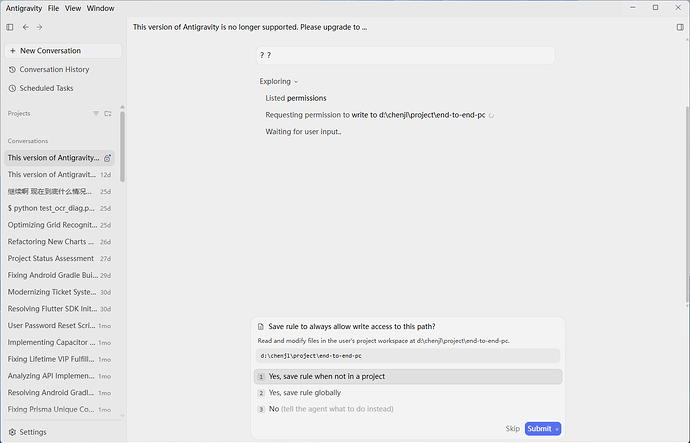Image resolution: width=690 pixels, height=443 pixels.
Task: Open Settings in the sidebar
Action: pyautogui.click(x=27, y=432)
